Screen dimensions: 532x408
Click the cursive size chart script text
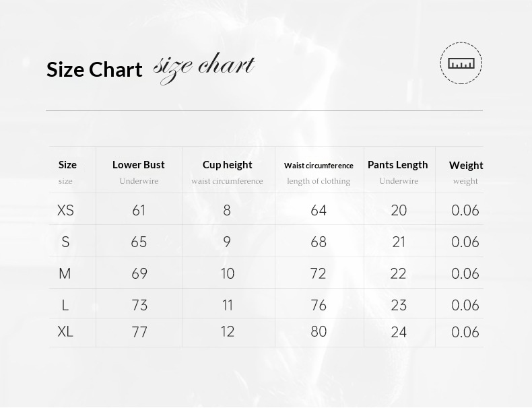[203, 67]
